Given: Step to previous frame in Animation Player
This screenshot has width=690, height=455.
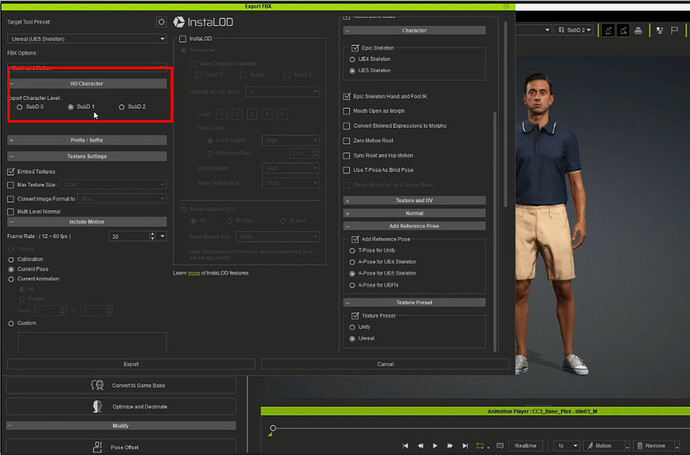Looking at the screenshot, I should click(420, 446).
